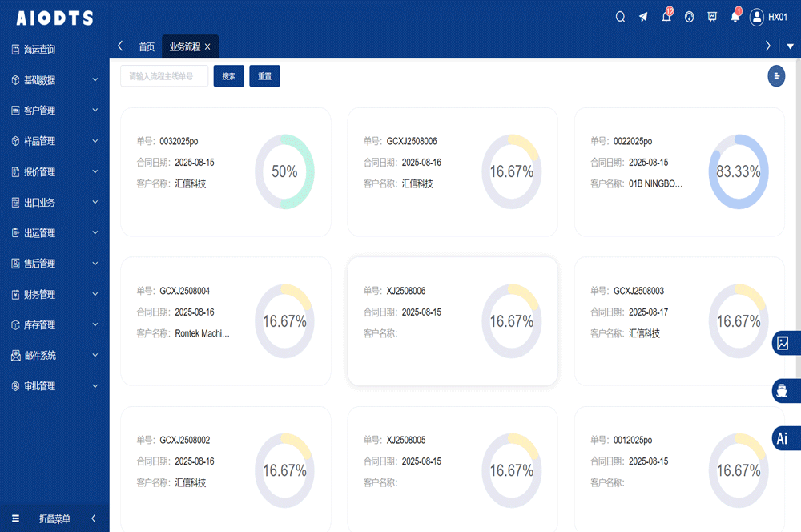
Task: Click the 基础数据 cube icon
Action: (15, 80)
